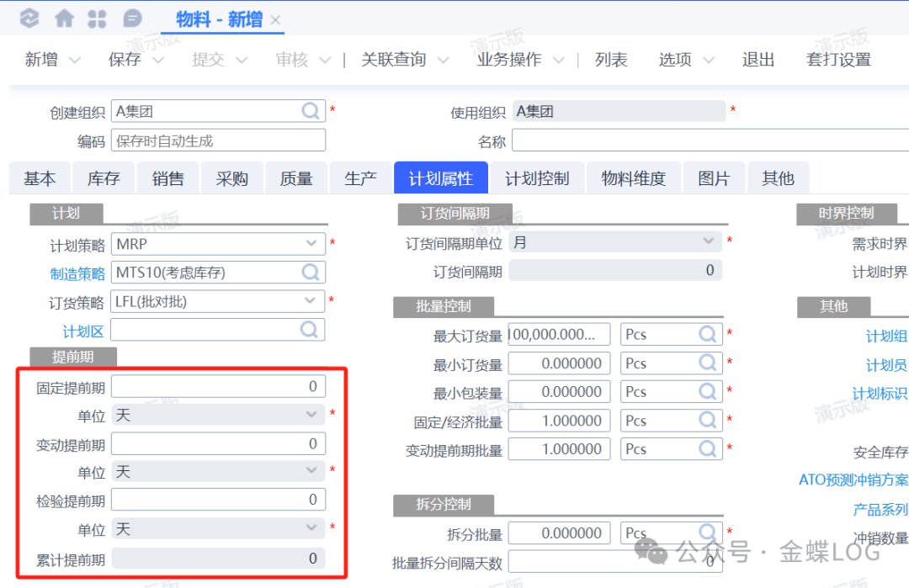909x588 pixels.
Task: Open the chat message bubble icon
Action: [132, 18]
